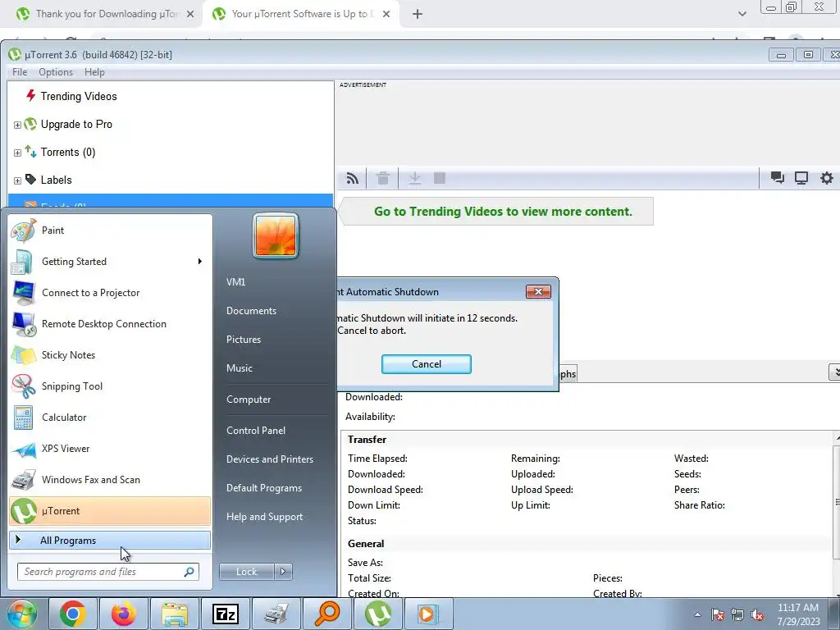Open 7-Zip from the taskbar
The width and height of the screenshot is (840, 630).
(x=225, y=614)
